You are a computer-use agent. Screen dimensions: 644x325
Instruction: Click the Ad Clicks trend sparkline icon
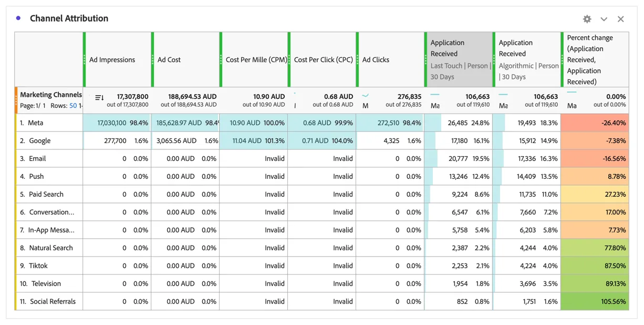click(366, 96)
